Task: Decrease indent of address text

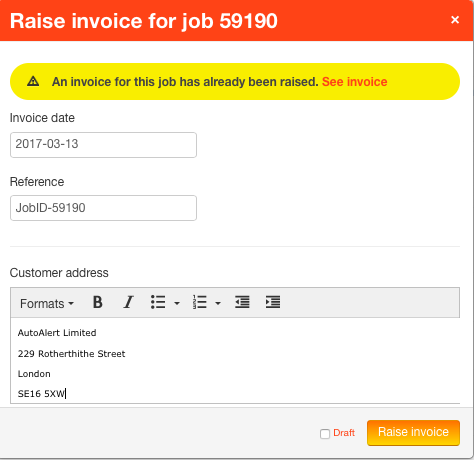Action: [242, 303]
